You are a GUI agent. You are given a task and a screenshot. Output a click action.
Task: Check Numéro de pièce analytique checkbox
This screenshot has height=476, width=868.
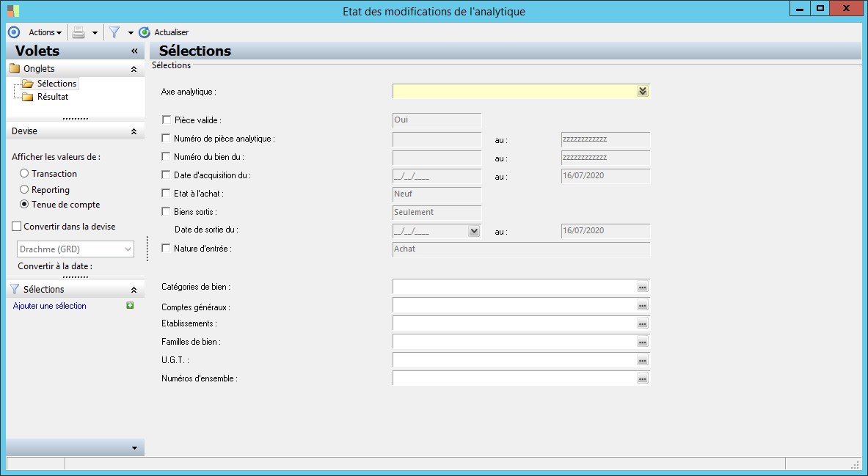[x=166, y=139]
